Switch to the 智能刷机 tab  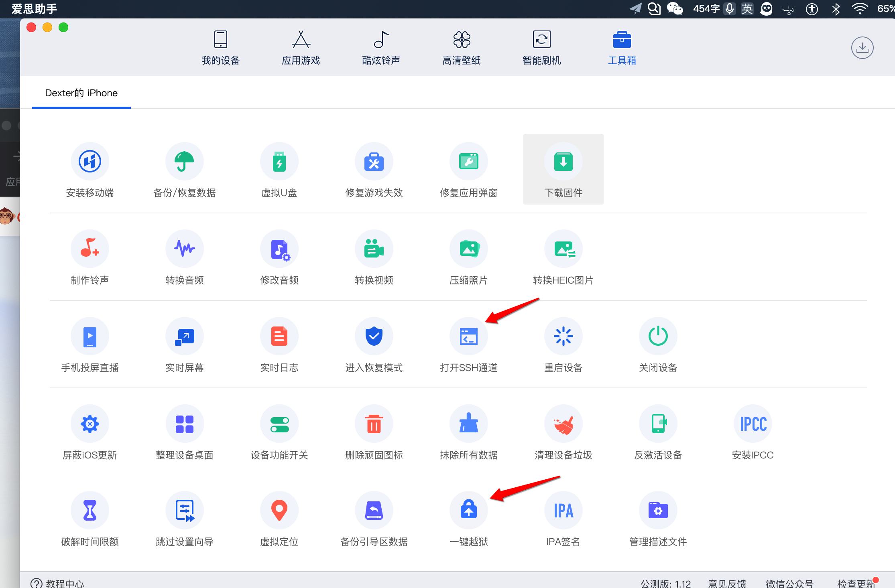click(541, 48)
